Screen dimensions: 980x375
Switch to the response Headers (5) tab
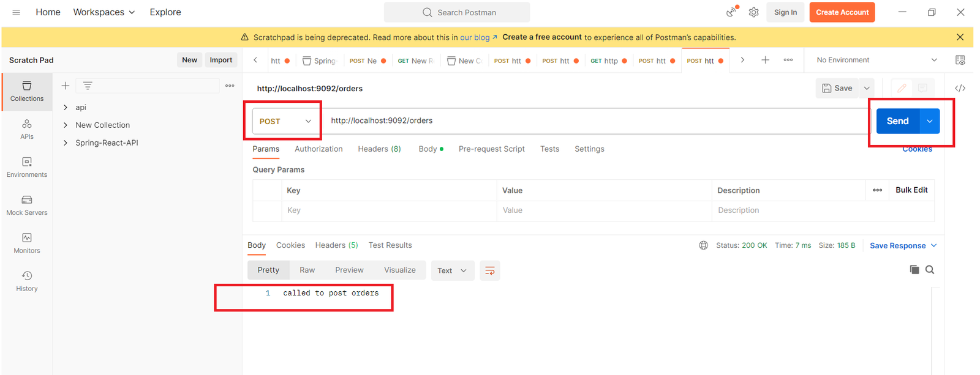(x=336, y=245)
